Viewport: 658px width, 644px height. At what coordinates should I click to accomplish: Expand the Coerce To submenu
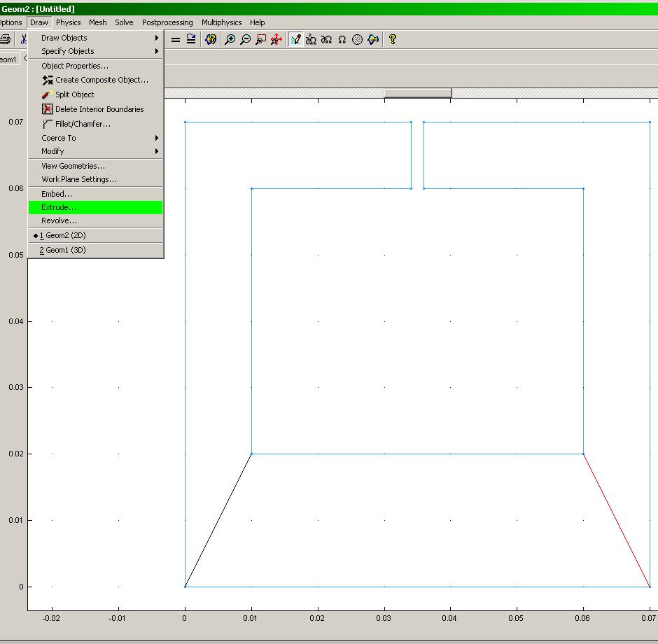click(96, 138)
